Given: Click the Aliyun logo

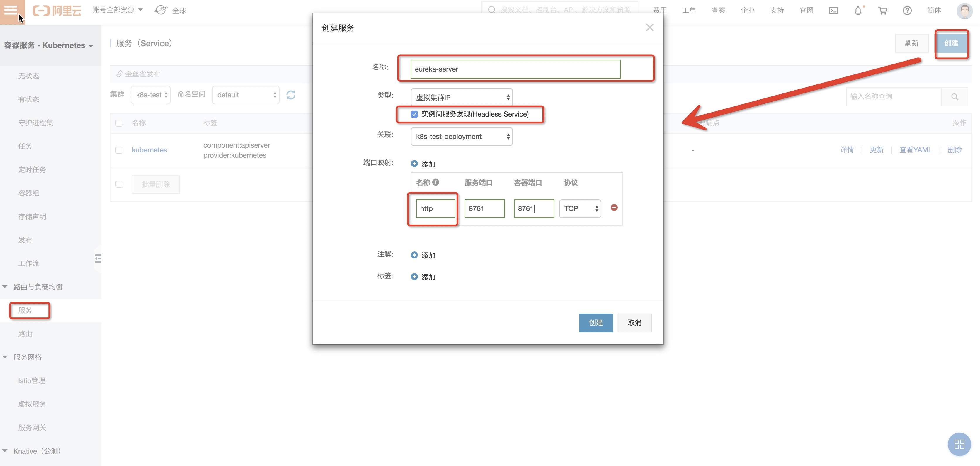Looking at the screenshot, I should click(x=57, y=11).
